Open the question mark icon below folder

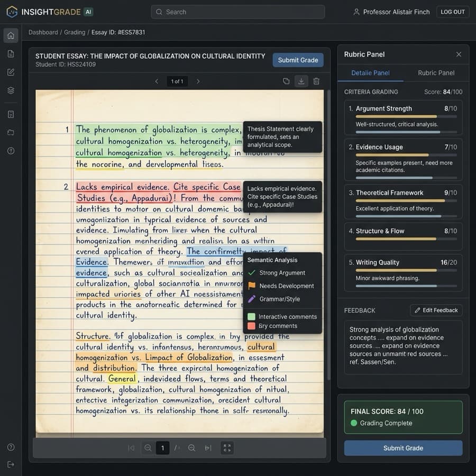[x=11, y=151]
